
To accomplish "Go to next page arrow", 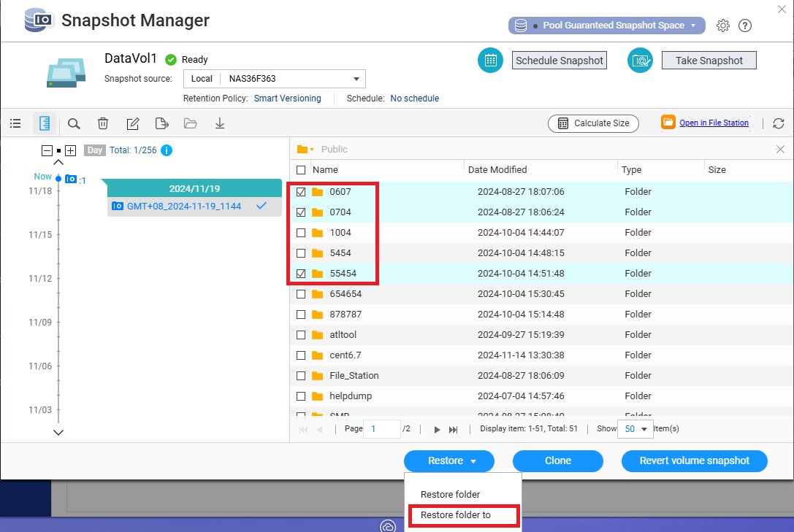I will coord(437,429).
